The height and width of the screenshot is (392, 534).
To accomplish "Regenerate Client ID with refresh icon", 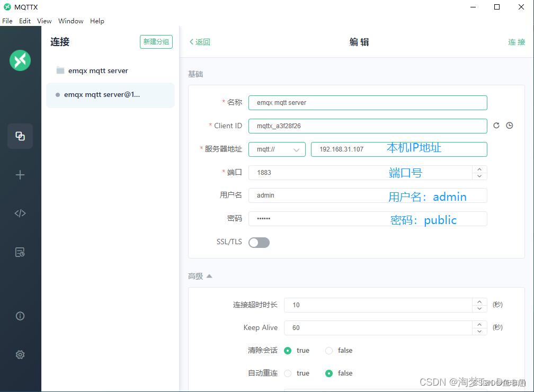I will [496, 126].
